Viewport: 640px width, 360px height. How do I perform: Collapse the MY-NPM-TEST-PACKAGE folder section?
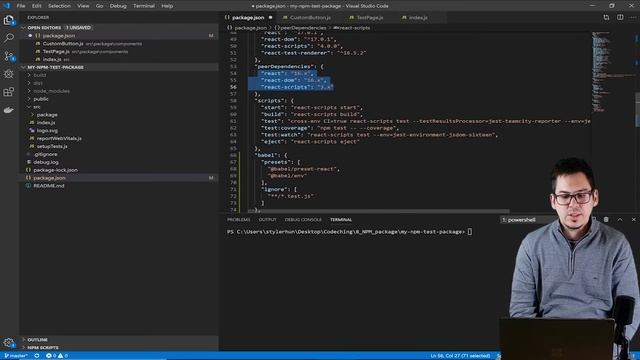click(x=24, y=67)
